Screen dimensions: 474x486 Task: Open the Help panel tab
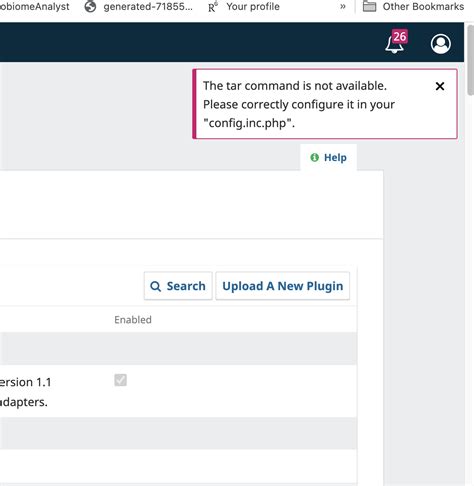coord(328,157)
